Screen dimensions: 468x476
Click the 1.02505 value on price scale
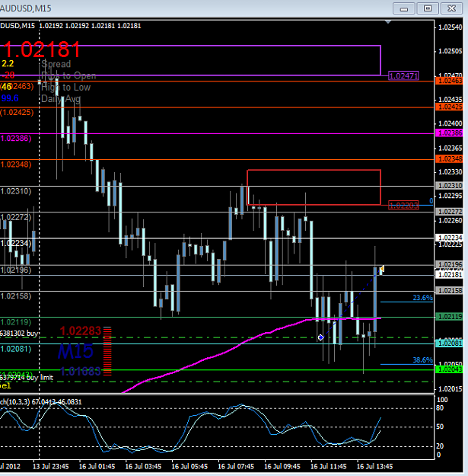coord(450,51)
